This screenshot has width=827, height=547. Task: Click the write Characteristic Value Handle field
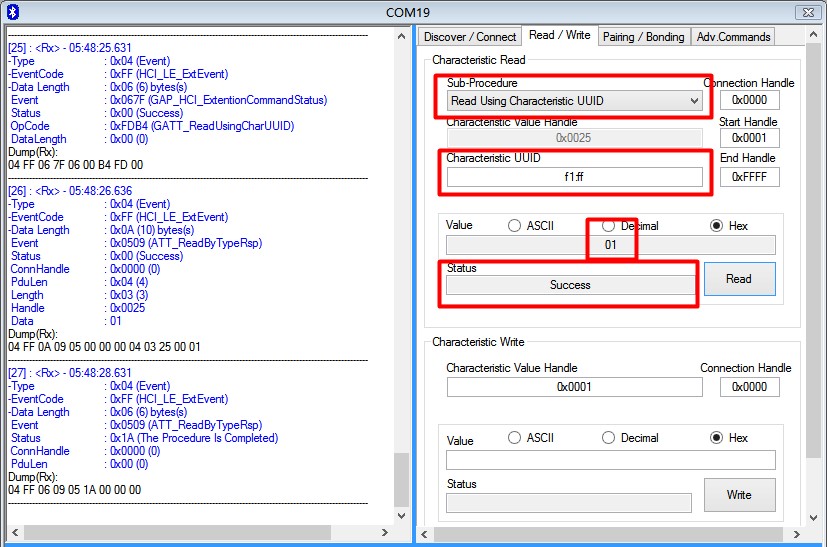(x=574, y=387)
